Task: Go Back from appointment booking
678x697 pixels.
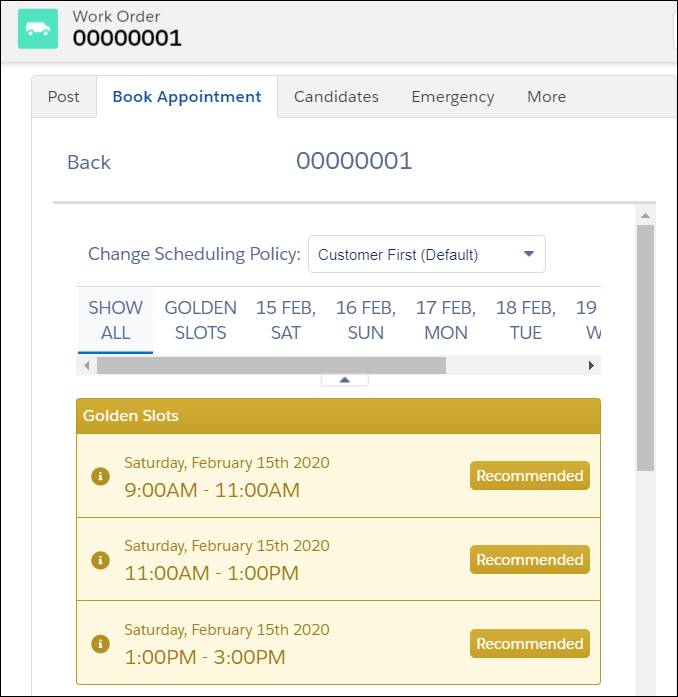Action: tap(88, 162)
